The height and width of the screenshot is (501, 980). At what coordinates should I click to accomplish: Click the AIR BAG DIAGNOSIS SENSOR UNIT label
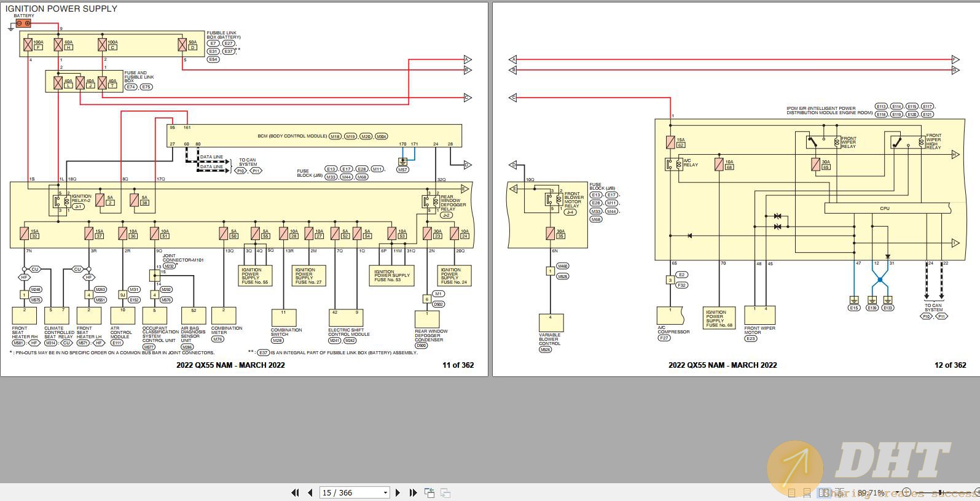(194, 335)
